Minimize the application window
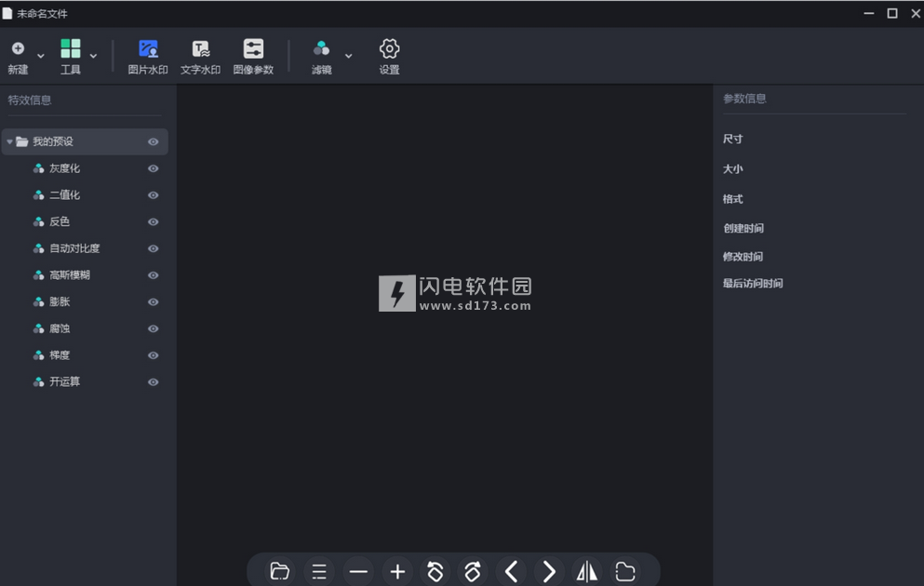This screenshot has height=586, width=924. [x=868, y=13]
